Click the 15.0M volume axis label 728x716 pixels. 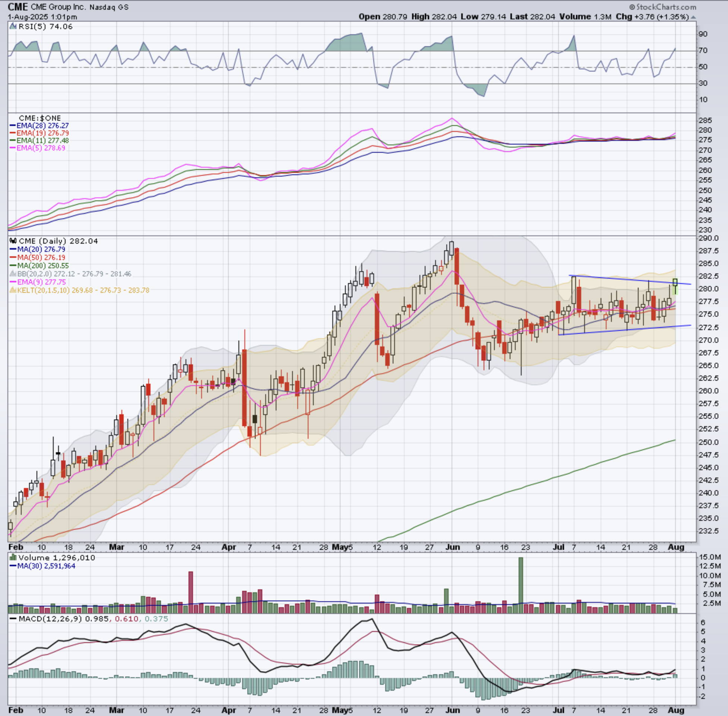[x=710, y=557]
